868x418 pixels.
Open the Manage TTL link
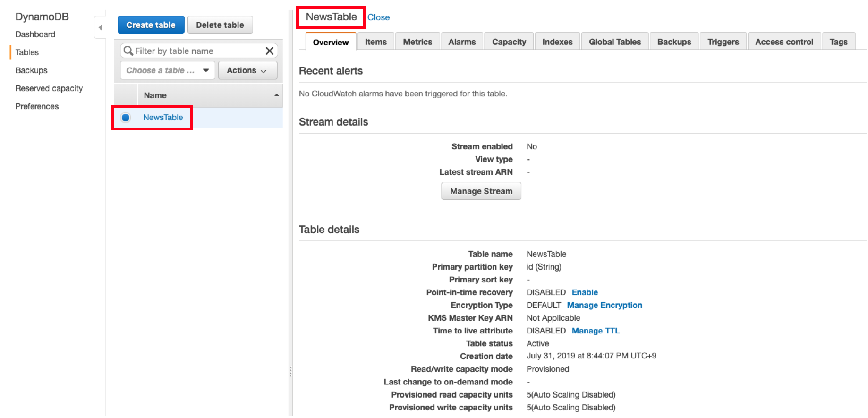(596, 331)
